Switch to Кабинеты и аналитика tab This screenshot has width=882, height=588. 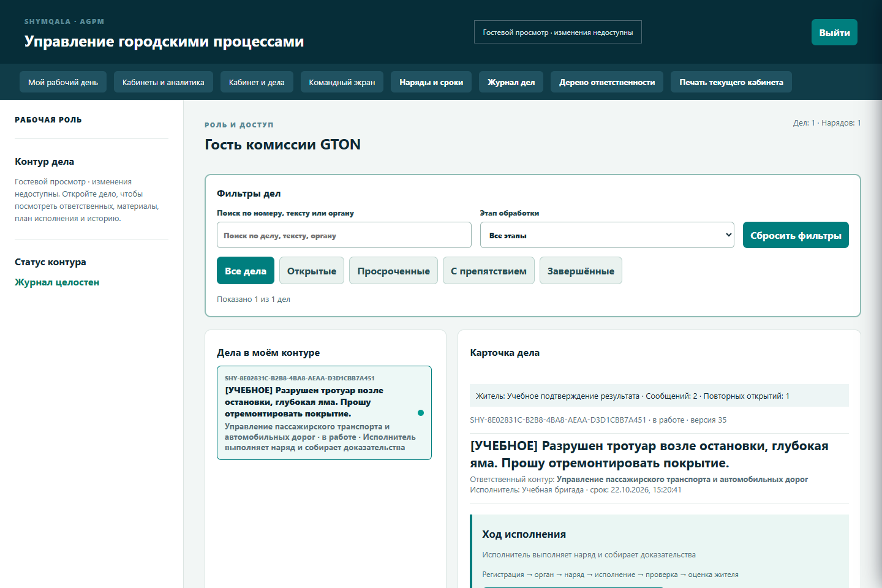[x=164, y=82]
